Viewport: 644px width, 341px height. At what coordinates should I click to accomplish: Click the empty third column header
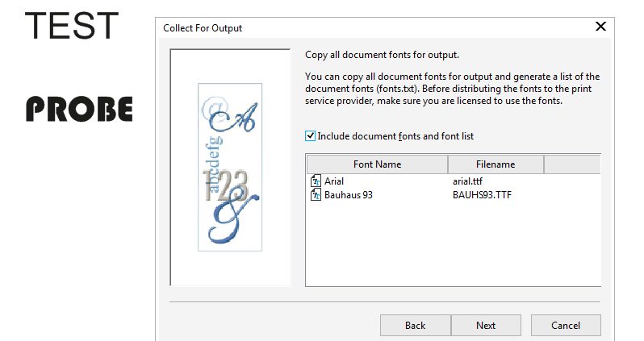[572, 164]
